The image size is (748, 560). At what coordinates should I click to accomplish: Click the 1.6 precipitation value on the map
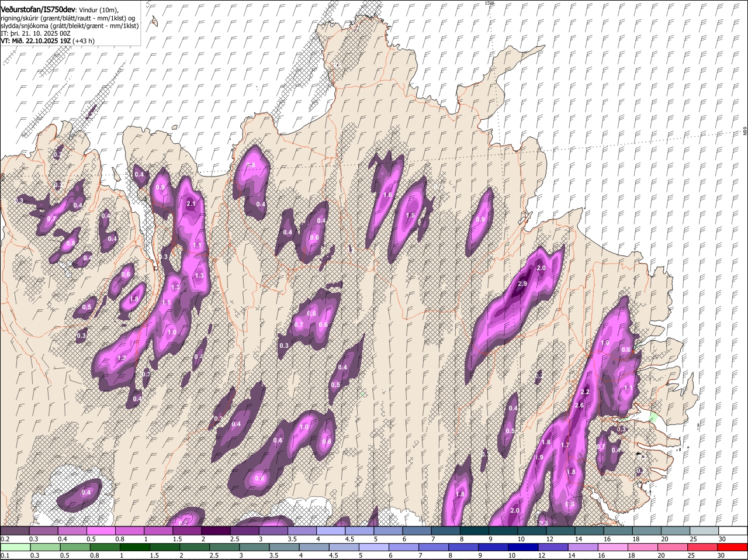coord(387,195)
